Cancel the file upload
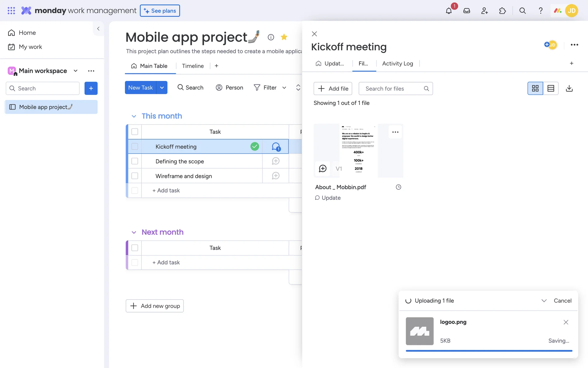 562,301
